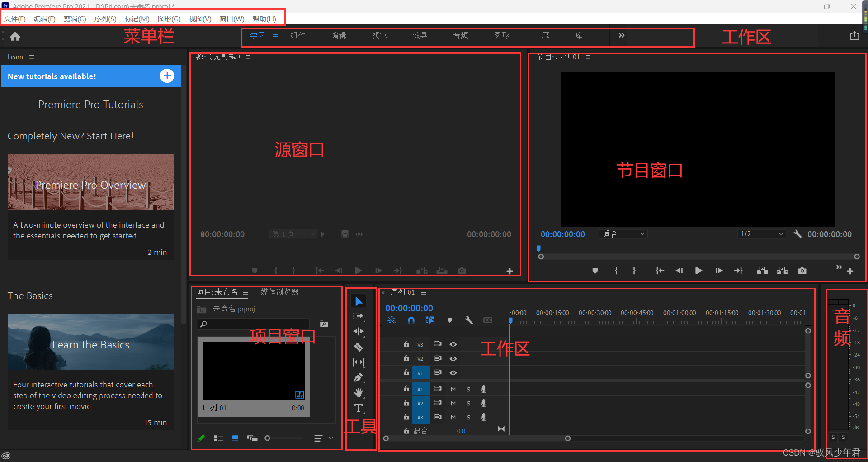Switch Project panel to icon view
868x462 pixels.
pyautogui.click(x=235, y=438)
